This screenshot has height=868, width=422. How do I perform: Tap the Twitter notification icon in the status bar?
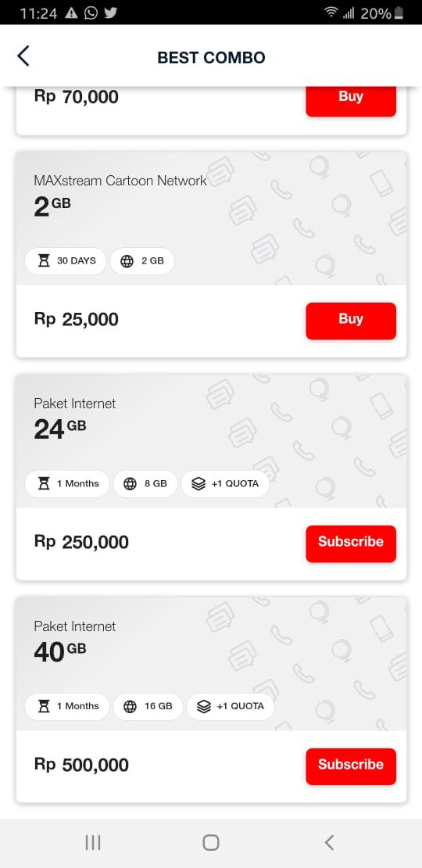pyautogui.click(x=111, y=13)
